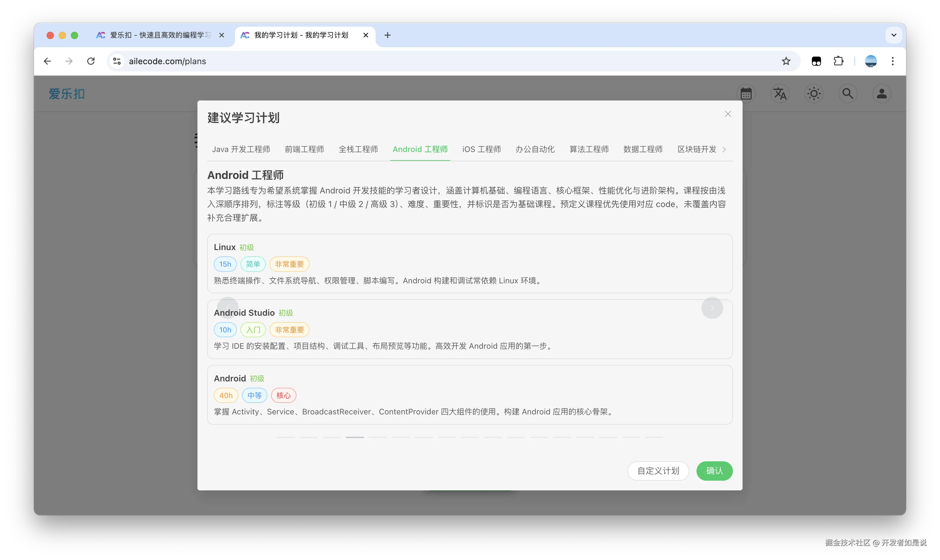Close the 建议学习计划 dialog

pyautogui.click(x=728, y=114)
